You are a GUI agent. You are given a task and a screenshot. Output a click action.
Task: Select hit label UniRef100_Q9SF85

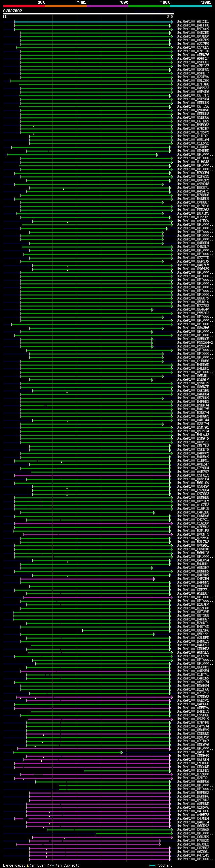pyautogui.click(x=193, y=70)
